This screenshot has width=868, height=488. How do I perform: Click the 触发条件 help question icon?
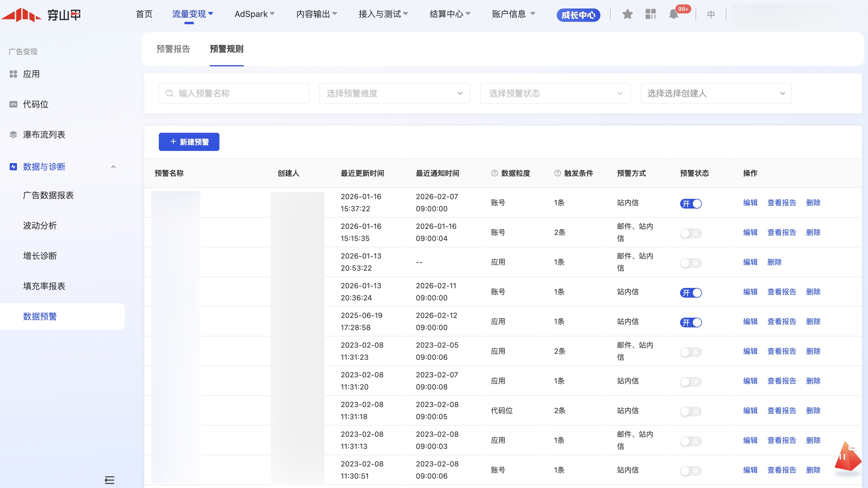coord(557,173)
